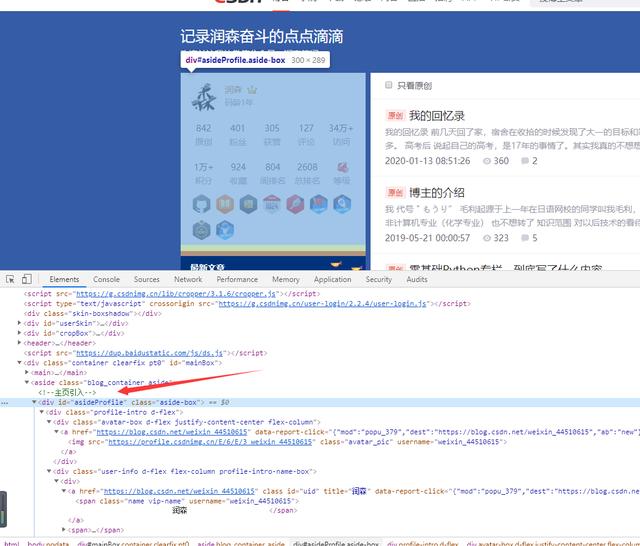640x546 pixels.
Task: Switch to the Network tab
Action: 188,280
